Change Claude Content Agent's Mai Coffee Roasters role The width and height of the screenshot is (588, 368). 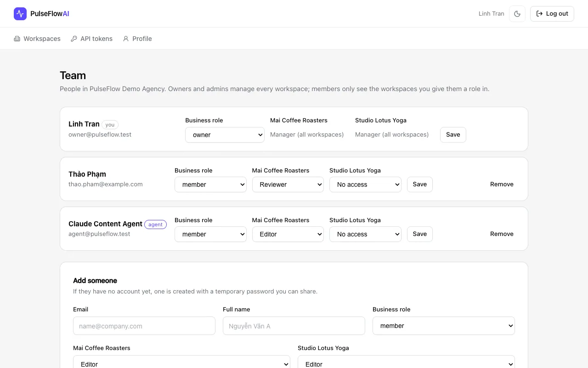(288, 234)
